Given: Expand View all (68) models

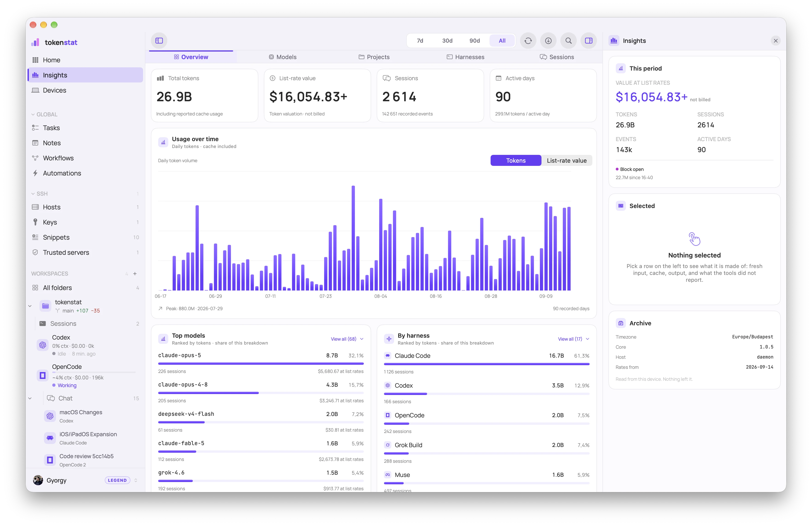Looking at the screenshot, I should pyautogui.click(x=347, y=339).
